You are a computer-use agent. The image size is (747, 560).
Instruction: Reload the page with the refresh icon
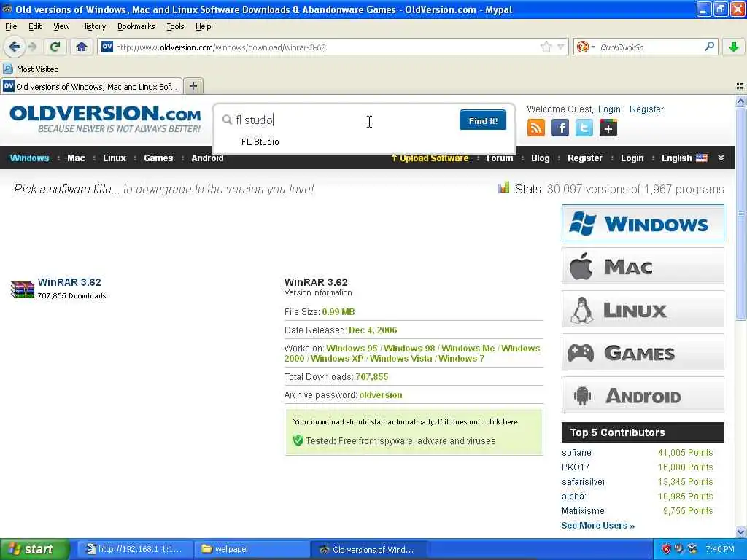click(x=55, y=47)
